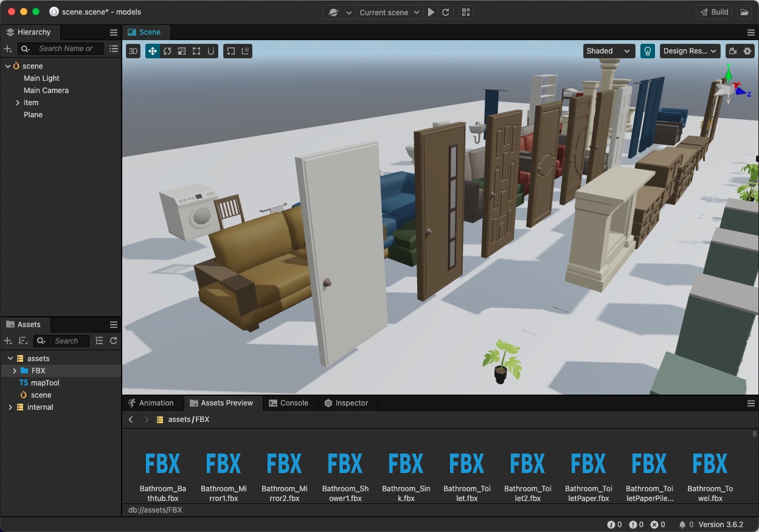Open the Current scene dropdown

(389, 12)
